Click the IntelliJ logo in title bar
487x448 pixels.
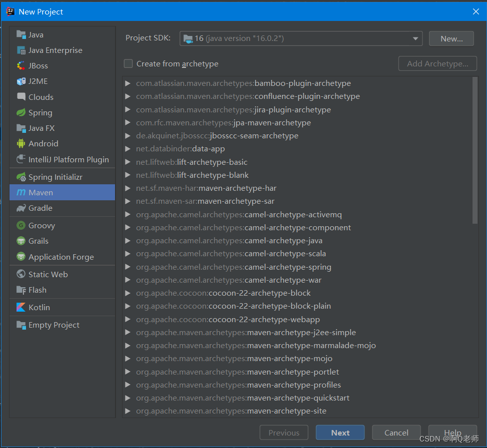pyautogui.click(x=10, y=11)
